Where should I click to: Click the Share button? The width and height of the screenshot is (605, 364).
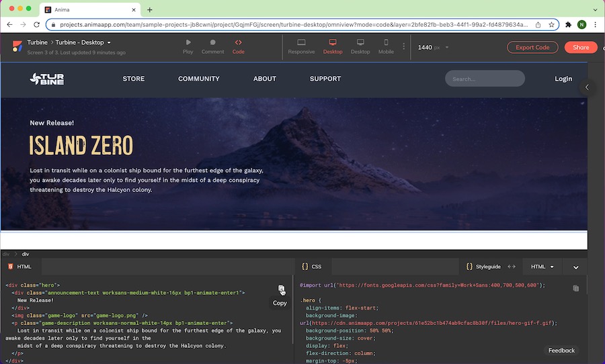(x=581, y=47)
